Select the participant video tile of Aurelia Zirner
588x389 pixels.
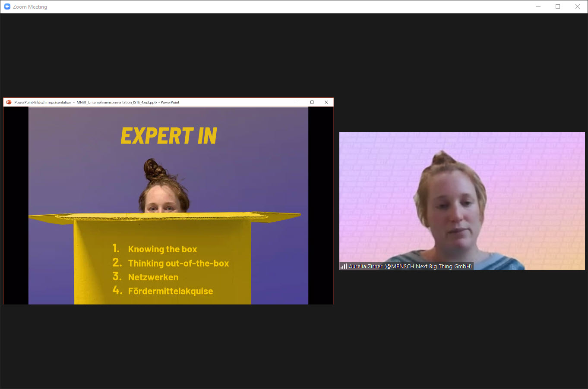pos(462,201)
